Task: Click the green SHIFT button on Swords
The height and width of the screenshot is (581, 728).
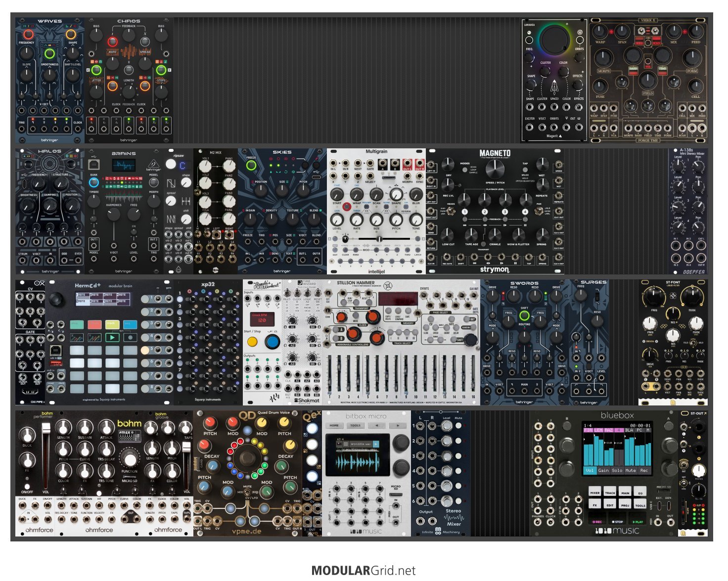Action: tap(524, 315)
